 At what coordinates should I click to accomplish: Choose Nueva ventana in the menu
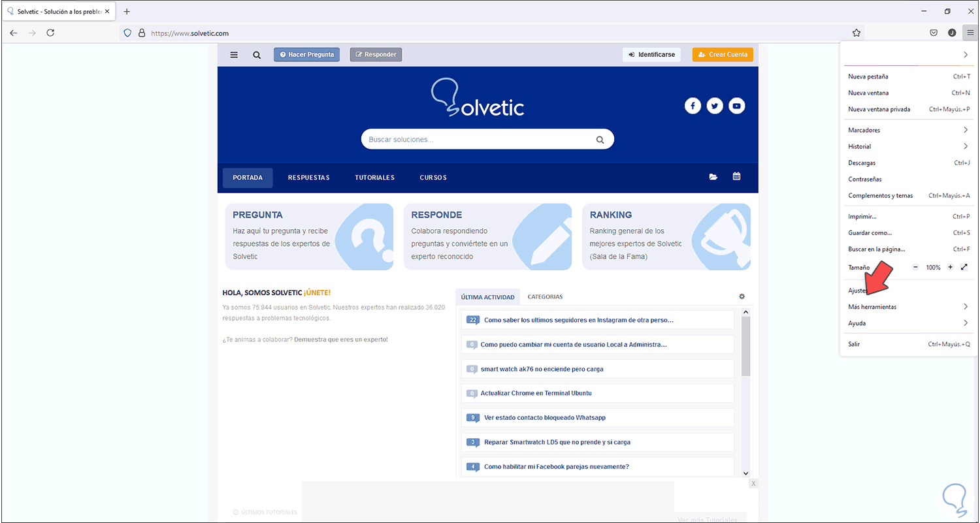(x=908, y=93)
